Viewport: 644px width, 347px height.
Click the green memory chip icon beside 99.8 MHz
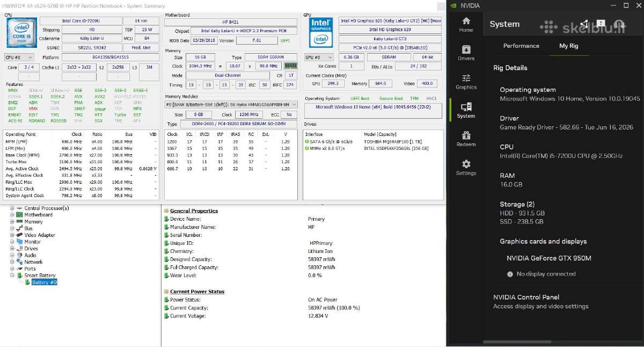tap(290, 66)
